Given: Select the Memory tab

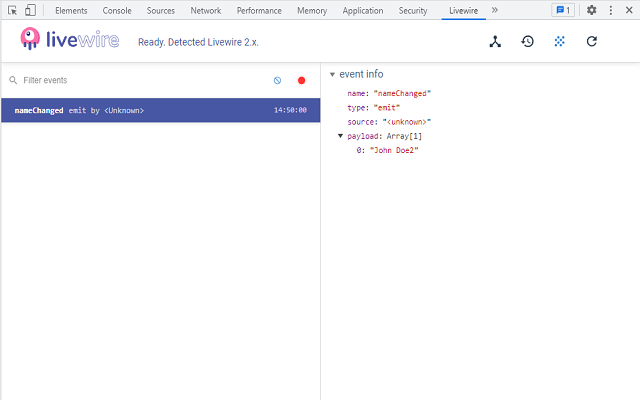Looking at the screenshot, I should [312, 11].
